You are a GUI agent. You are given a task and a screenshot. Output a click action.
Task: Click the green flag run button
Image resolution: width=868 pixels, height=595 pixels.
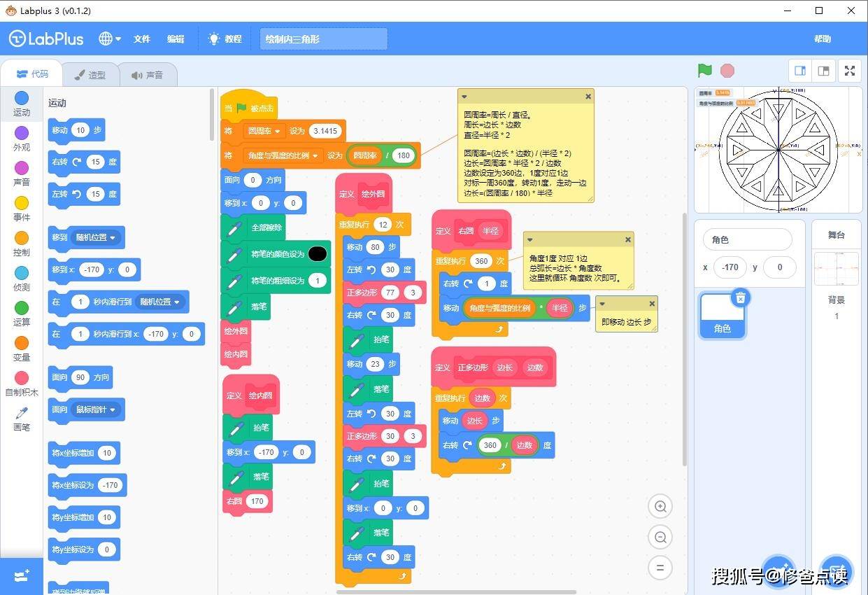(x=704, y=71)
